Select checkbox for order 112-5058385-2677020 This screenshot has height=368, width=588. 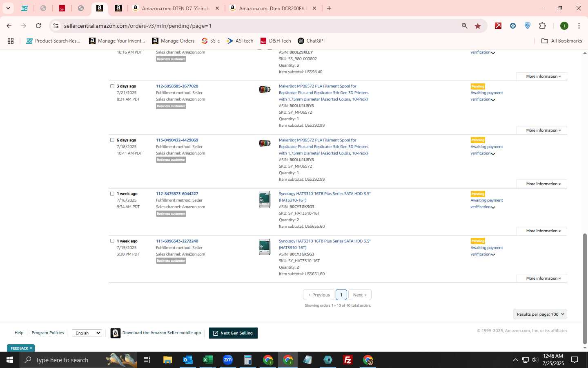click(x=112, y=86)
